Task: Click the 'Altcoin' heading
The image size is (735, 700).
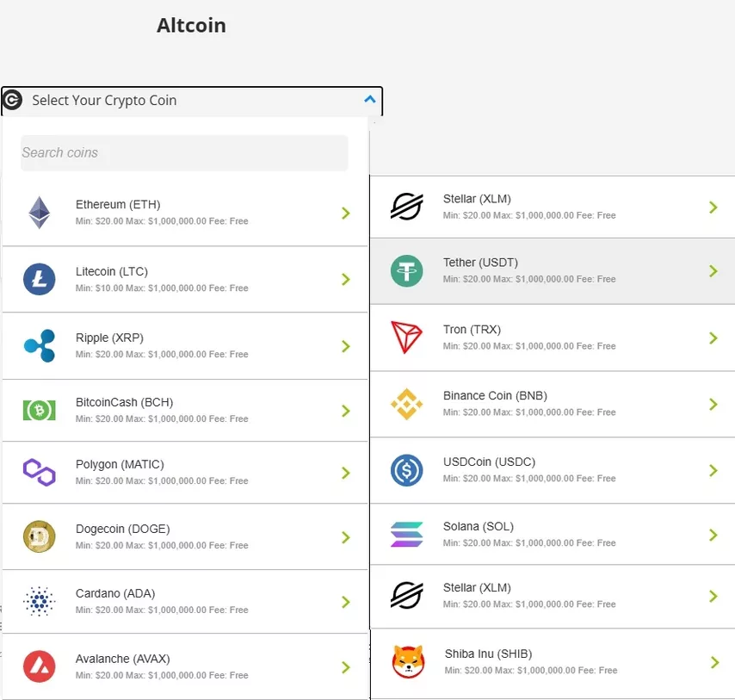Action: [191, 25]
